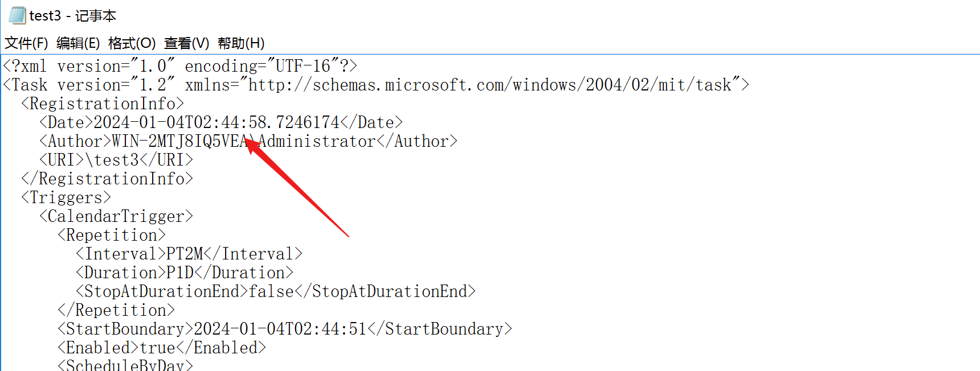The height and width of the screenshot is (371, 980).
Task: Click the StopAtDurationEnd false value
Action: click(271, 291)
